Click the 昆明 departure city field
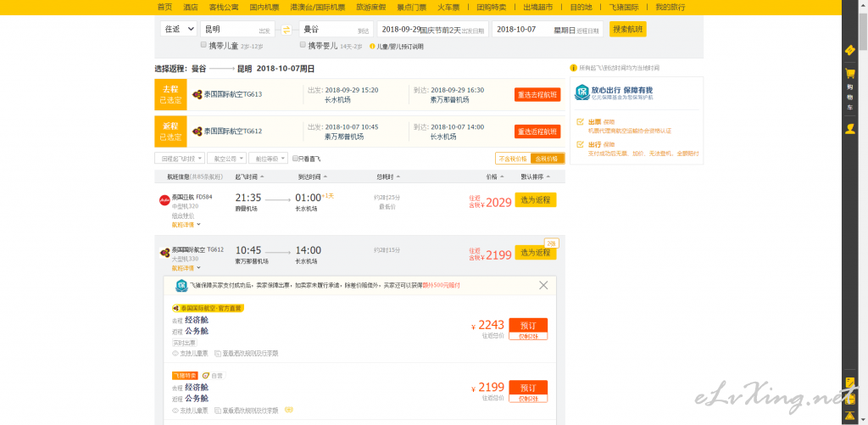Image resolution: width=868 pixels, height=425 pixels. point(237,30)
